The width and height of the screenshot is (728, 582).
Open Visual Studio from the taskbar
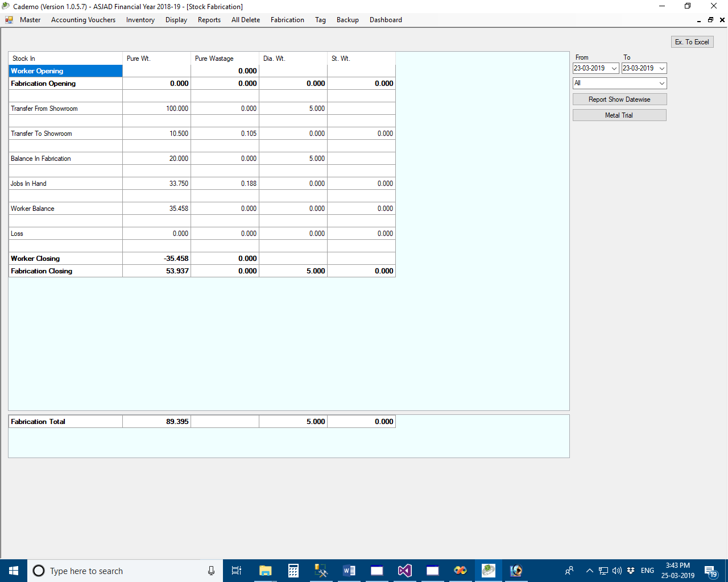[404, 571]
